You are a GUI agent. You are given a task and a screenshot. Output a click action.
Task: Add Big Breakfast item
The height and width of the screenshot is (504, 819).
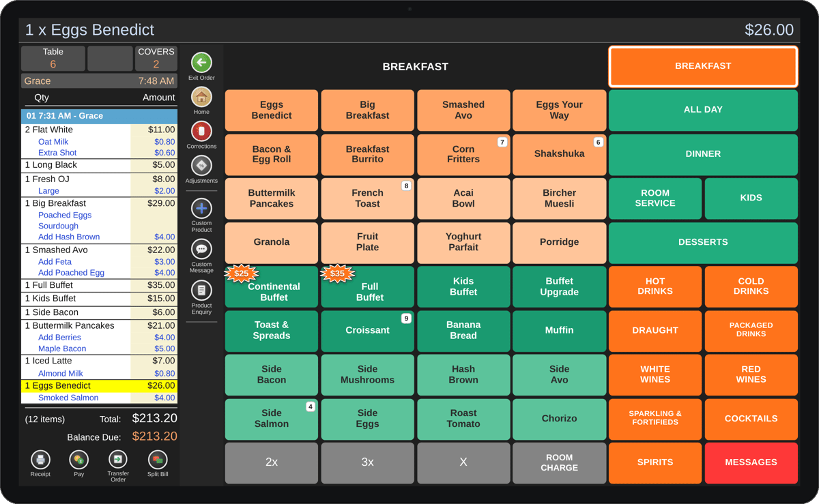(367, 110)
